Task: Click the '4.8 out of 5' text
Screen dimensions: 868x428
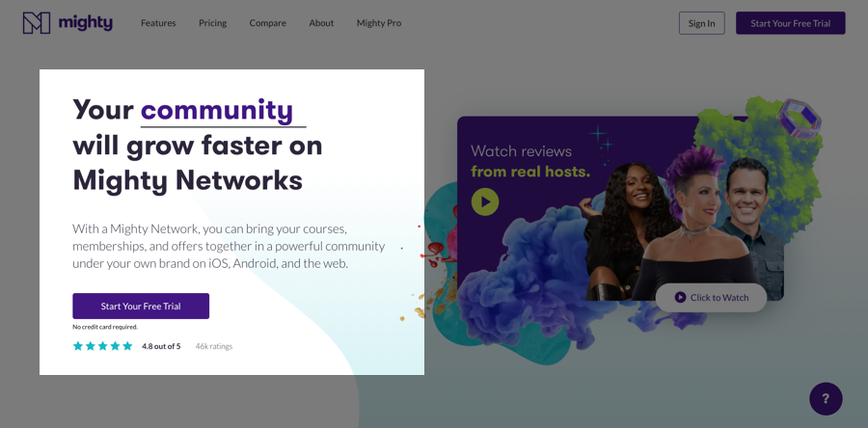Action: [161, 346]
